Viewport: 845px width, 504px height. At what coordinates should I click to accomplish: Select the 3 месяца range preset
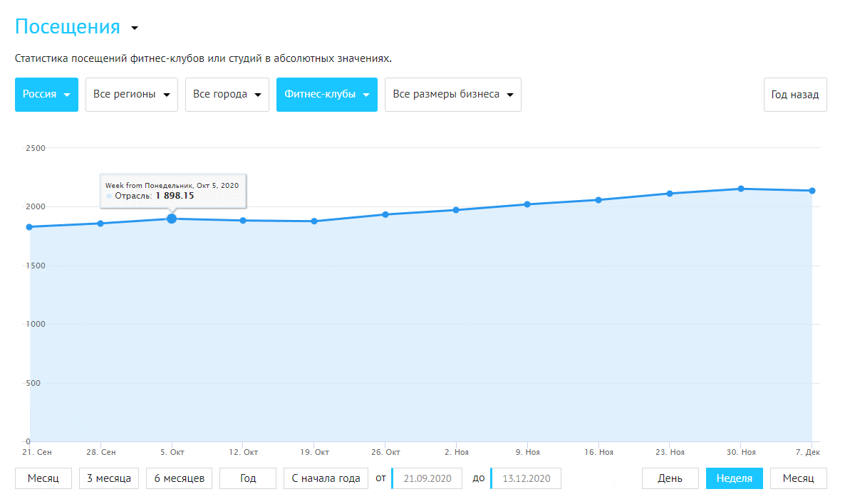[x=109, y=478]
